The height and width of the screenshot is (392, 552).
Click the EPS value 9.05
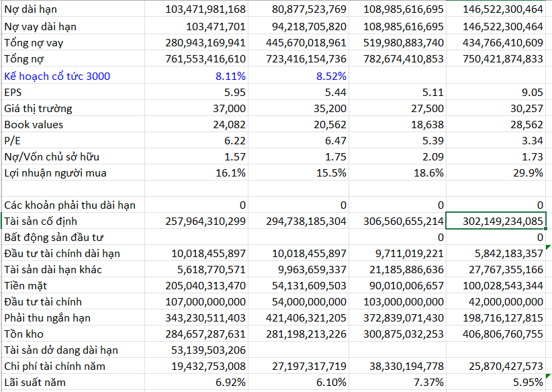click(531, 92)
